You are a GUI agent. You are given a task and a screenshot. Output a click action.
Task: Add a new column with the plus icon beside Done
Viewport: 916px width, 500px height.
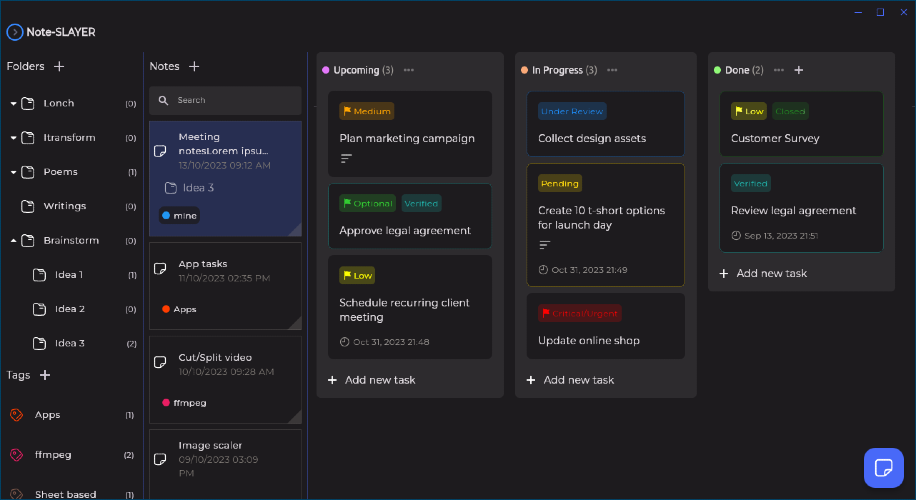click(x=799, y=70)
